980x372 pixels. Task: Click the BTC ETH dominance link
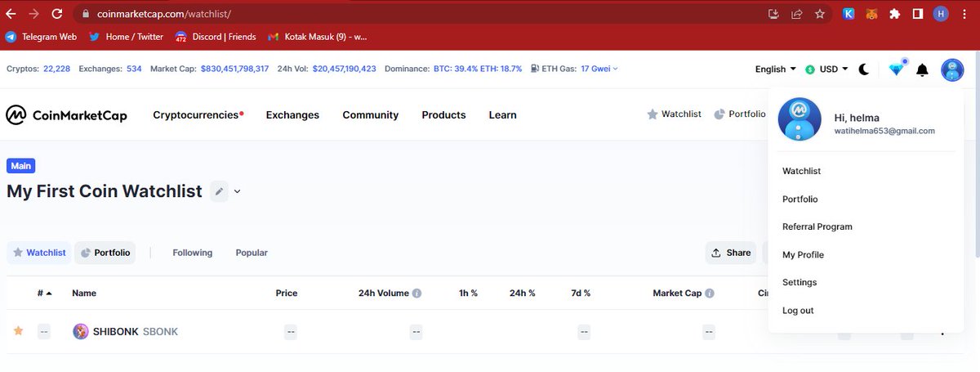point(478,69)
